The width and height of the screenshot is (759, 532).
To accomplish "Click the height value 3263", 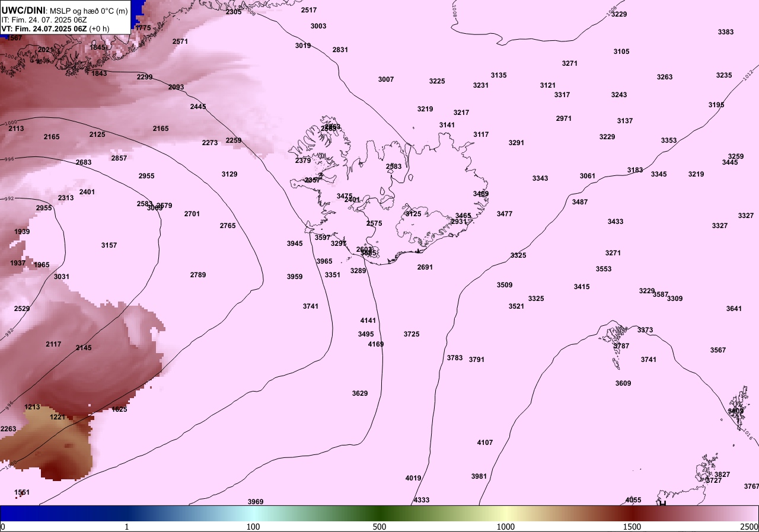I will pyautogui.click(x=665, y=77).
